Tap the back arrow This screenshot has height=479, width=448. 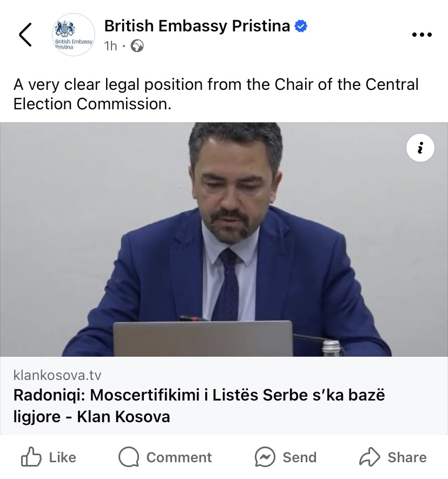[25, 35]
